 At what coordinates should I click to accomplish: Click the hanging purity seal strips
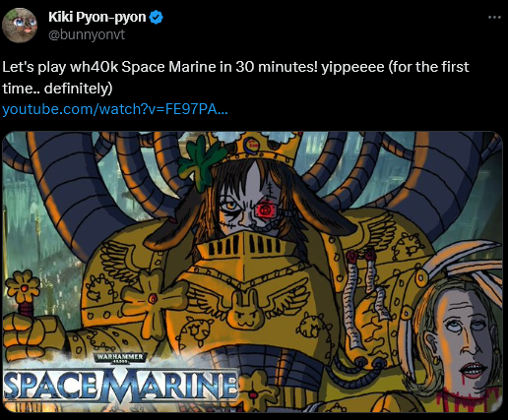pos(362,297)
